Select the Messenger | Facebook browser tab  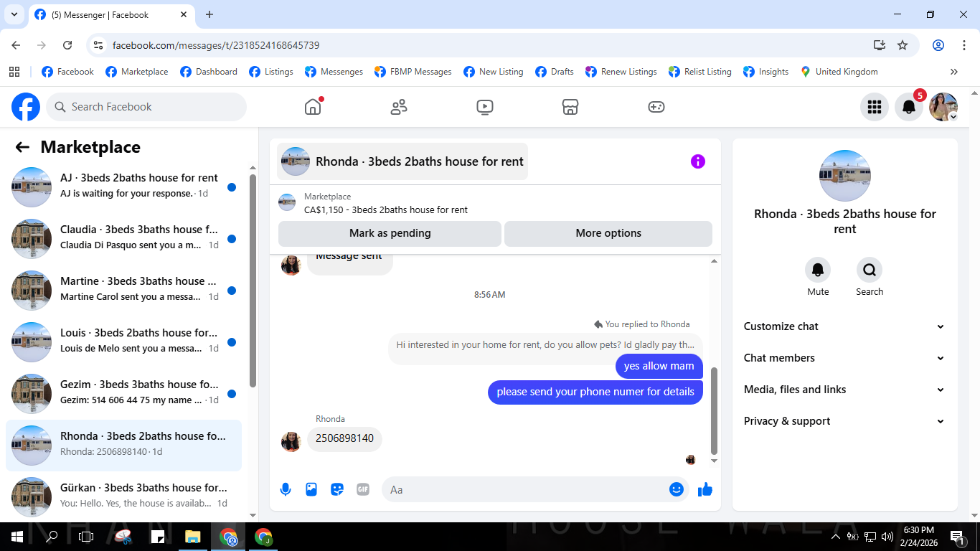point(113,14)
